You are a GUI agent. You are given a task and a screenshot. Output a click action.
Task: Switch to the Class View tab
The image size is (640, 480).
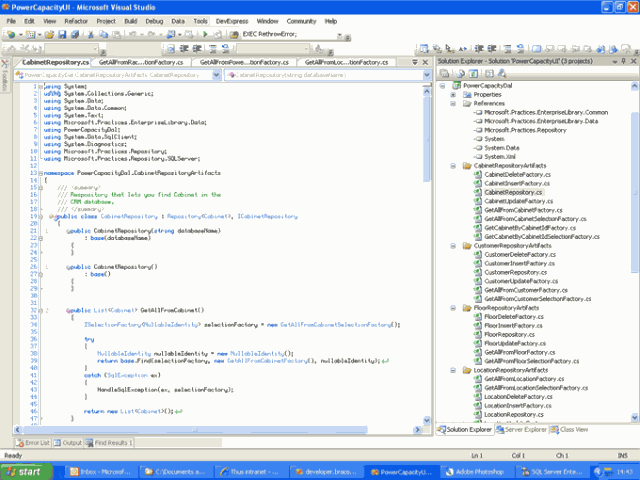tap(569, 430)
